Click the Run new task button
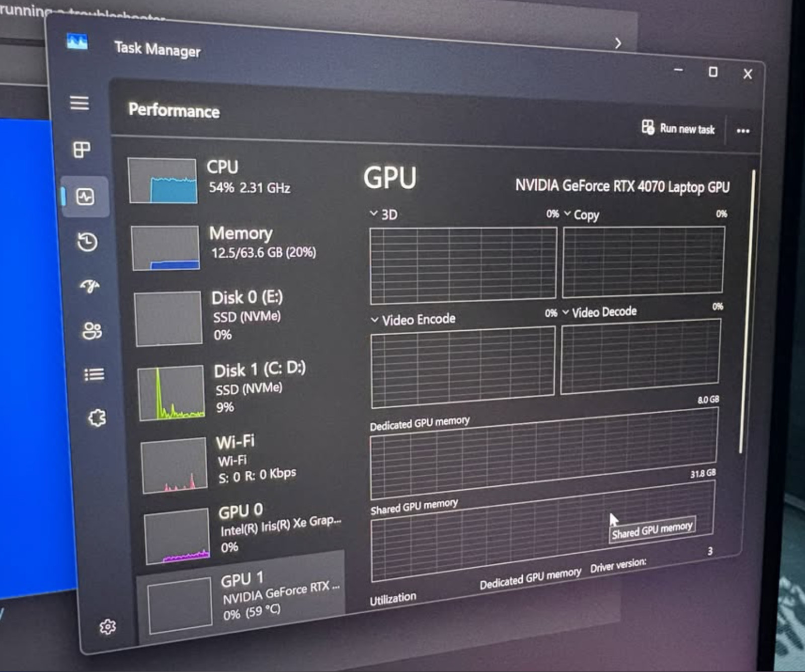Screen dimensions: 805x672 [x=678, y=128]
